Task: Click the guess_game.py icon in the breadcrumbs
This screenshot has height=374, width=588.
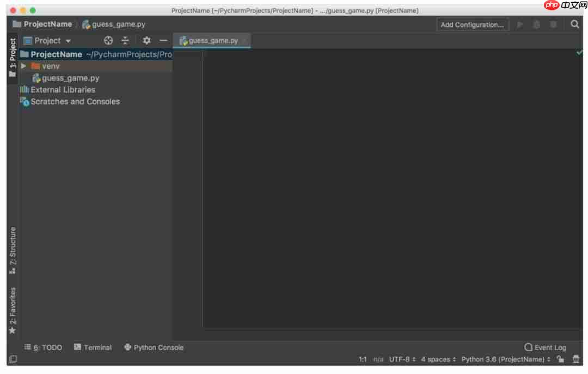Action: pos(86,24)
